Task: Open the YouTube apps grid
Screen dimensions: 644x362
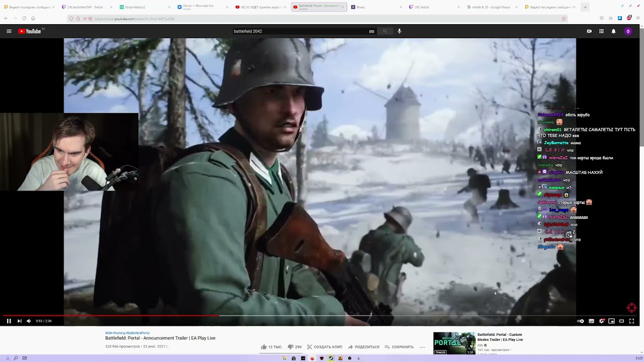Action: point(601,31)
